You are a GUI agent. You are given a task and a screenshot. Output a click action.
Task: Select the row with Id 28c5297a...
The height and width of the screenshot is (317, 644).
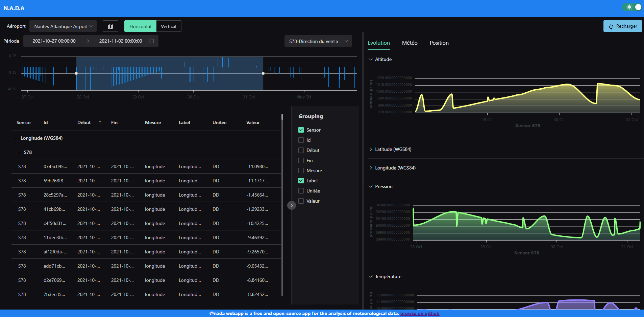146,195
